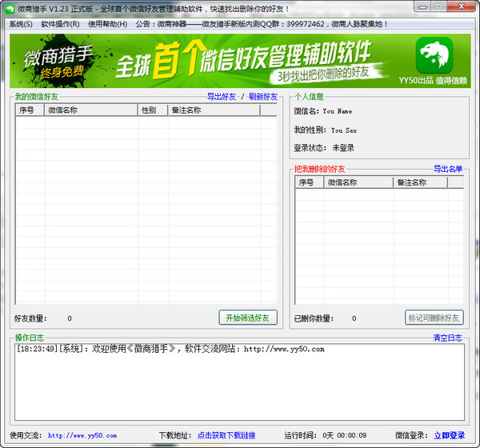Click 点击获取下载链接 link

point(226,435)
